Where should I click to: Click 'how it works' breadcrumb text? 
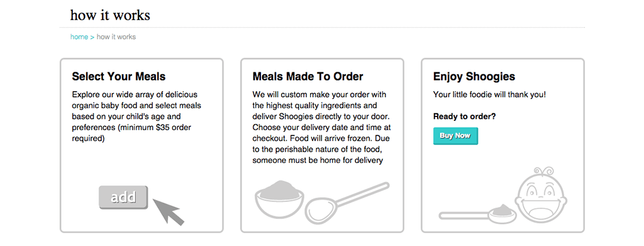click(x=116, y=37)
